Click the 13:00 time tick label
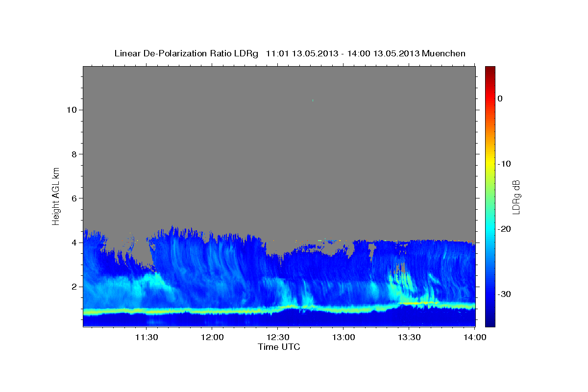 (x=343, y=338)
